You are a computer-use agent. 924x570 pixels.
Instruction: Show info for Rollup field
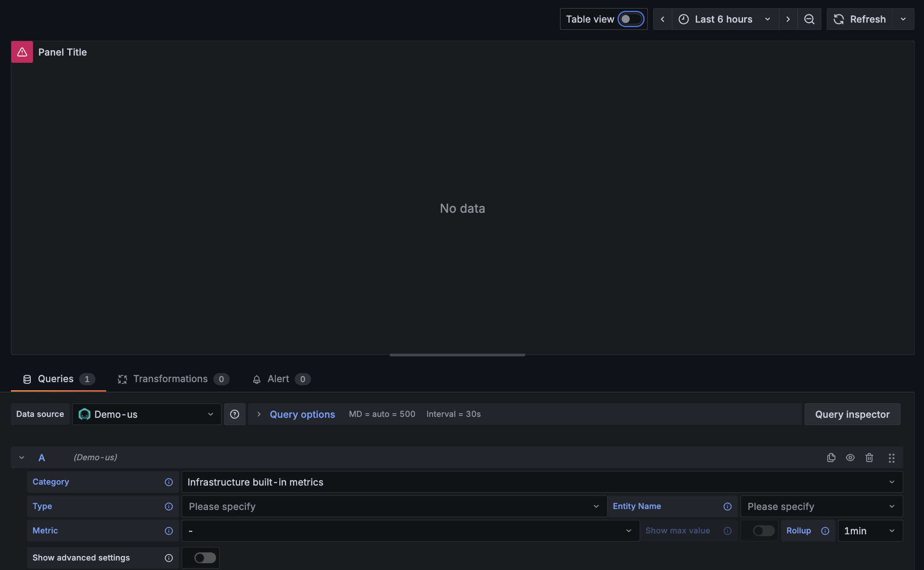tap(825, 531)
